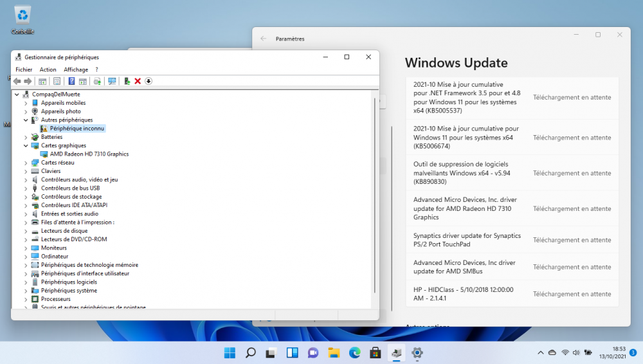Open File Explorer from the taskbar
Screen dimensions: 643x364
(334, 352)
